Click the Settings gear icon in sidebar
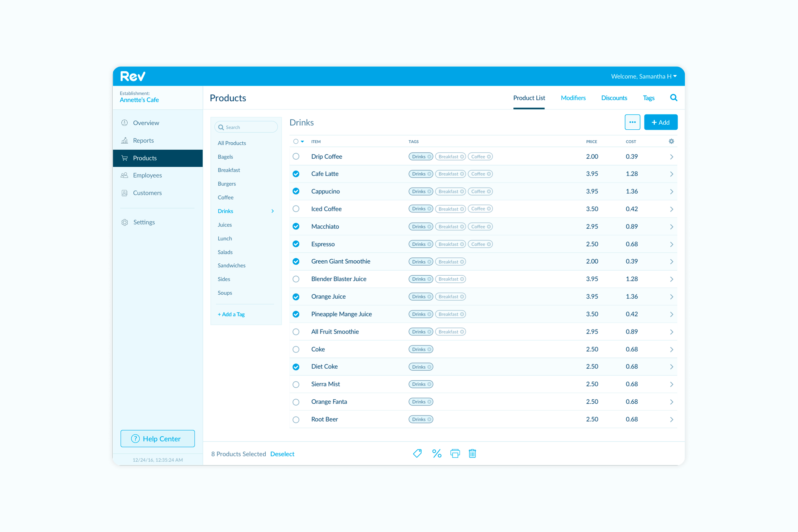798x532 pixels. click(x=124, y=222)
